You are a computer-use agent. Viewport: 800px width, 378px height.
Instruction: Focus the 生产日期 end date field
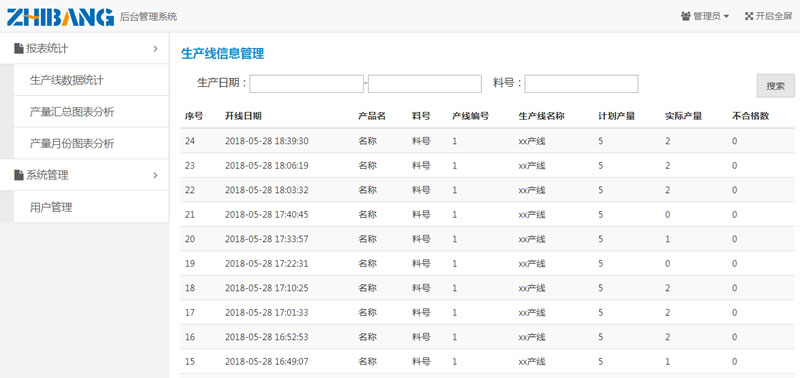click(424, 84)
